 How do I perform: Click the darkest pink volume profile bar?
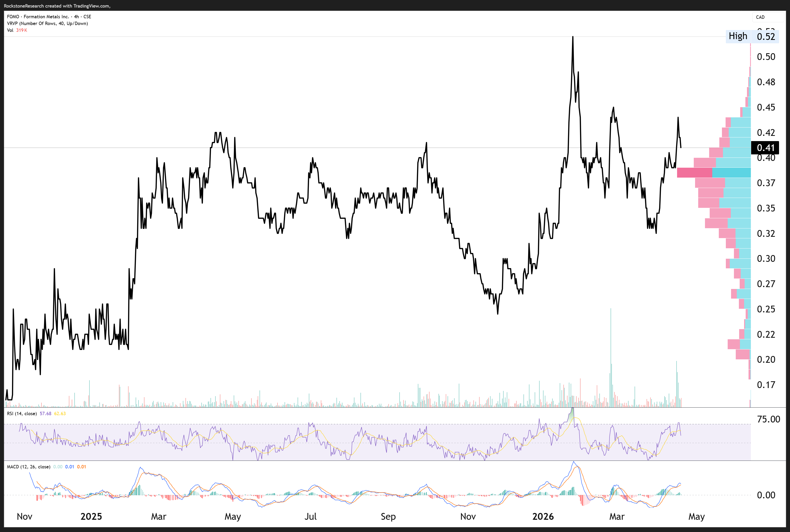[x=694, y=173]
